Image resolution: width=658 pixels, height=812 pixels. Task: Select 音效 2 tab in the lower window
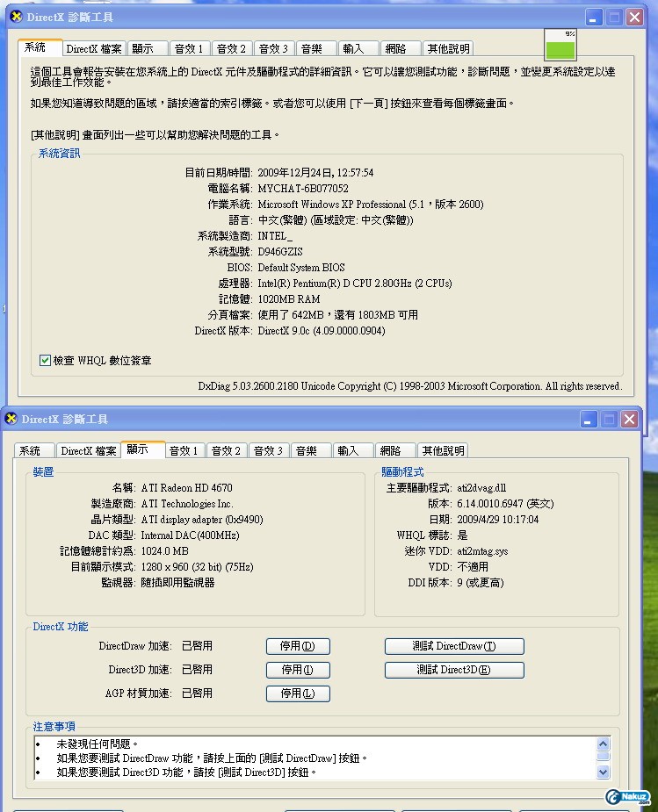pos(227,450)
